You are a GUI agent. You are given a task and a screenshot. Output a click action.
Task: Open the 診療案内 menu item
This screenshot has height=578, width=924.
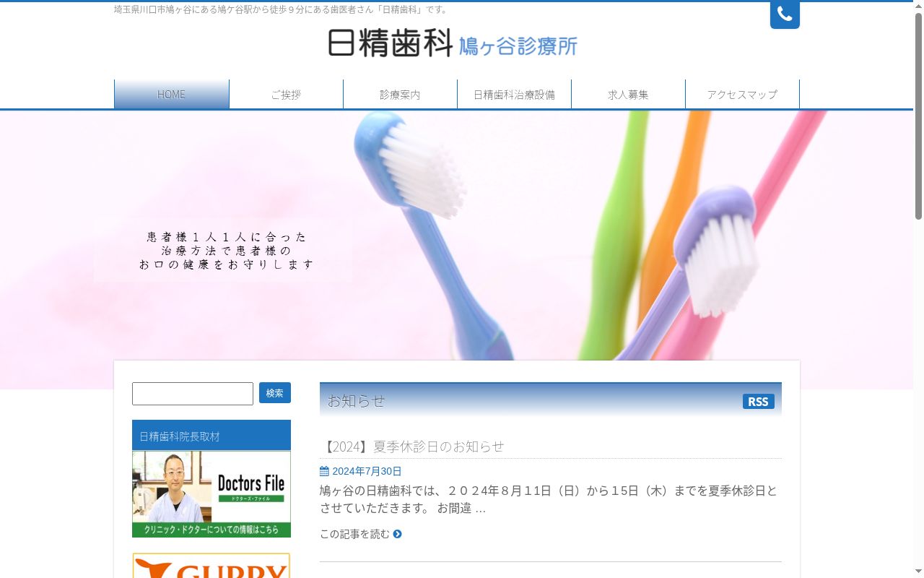(x=400, y=94)
